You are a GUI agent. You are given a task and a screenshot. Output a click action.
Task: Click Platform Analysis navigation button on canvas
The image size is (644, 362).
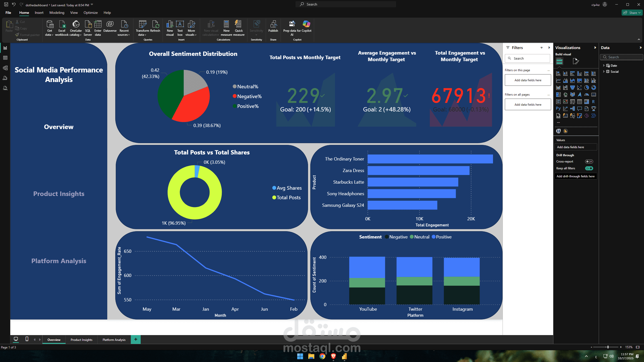coord(59,261)
